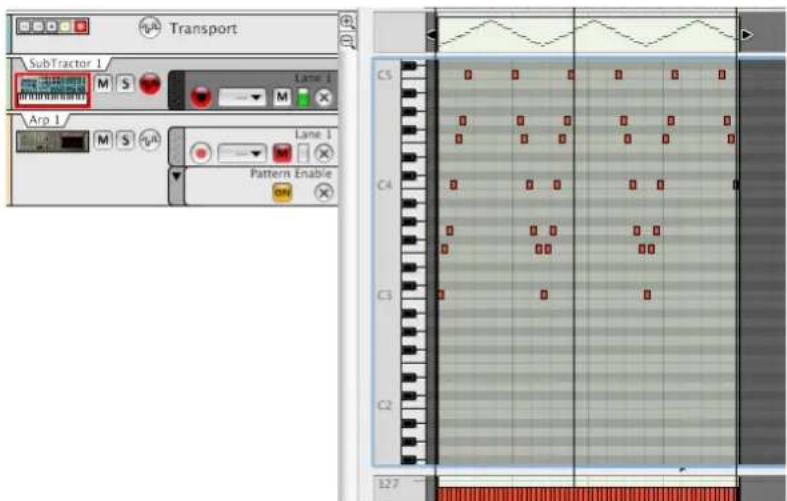Mute the Arp 1 track
The width and height of the screenshot is (787, 501).
[x=103, y=140]
